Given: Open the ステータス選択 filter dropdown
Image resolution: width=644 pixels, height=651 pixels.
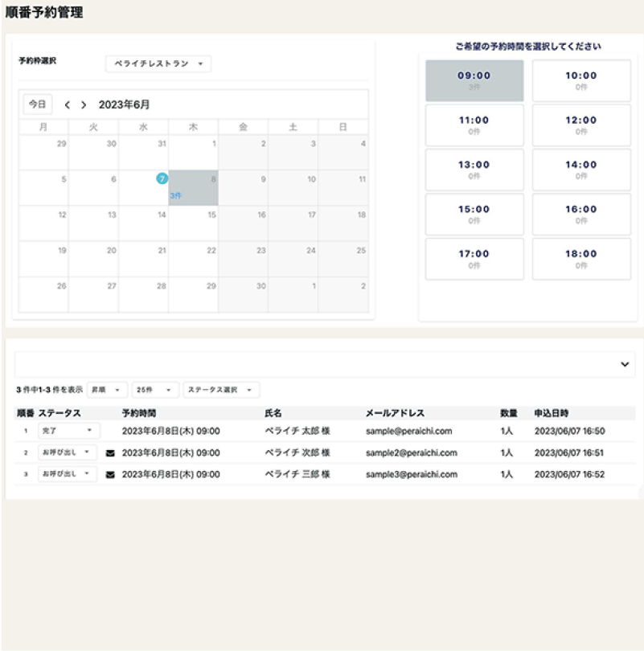Looking at the screenshot, I should coord(219,389).
